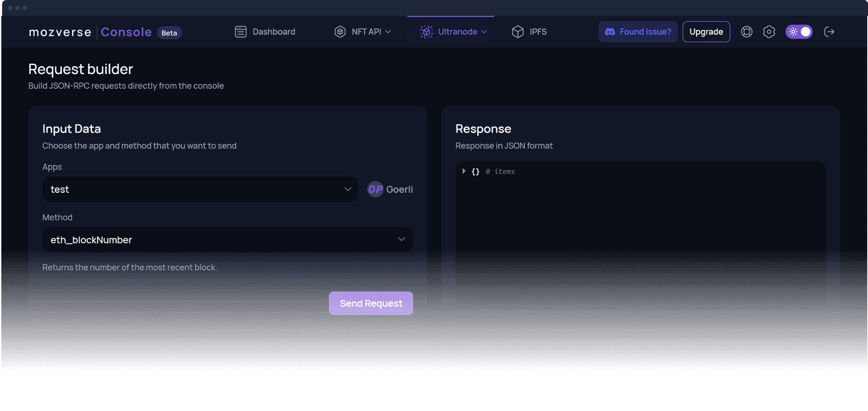Open the Apps dropdown showing test
868x411 pixels.
tap(200, 189)
